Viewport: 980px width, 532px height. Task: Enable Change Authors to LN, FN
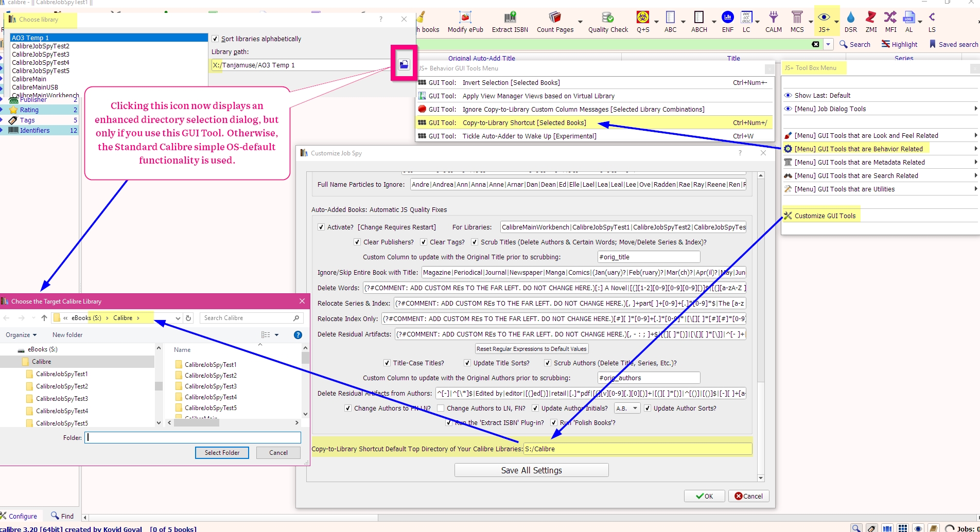point(441,408)
